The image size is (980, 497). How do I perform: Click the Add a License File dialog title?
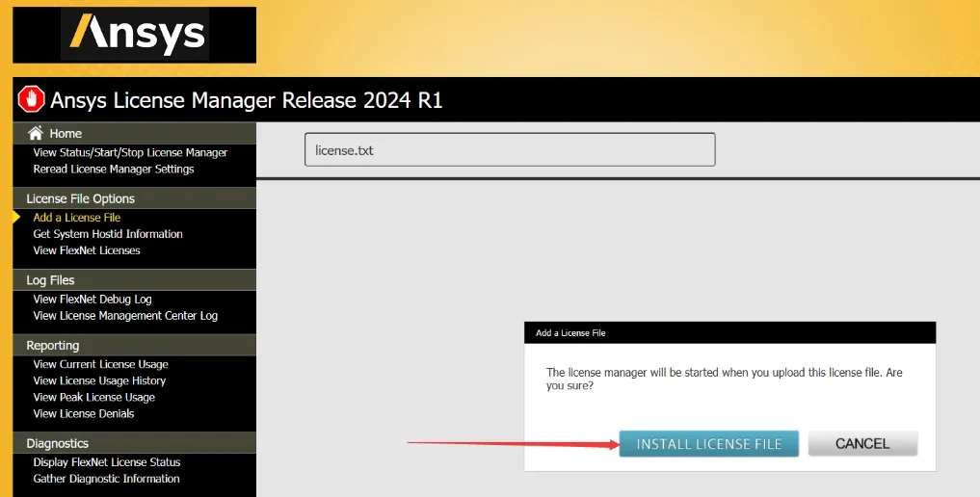click(x=570, y=333)
